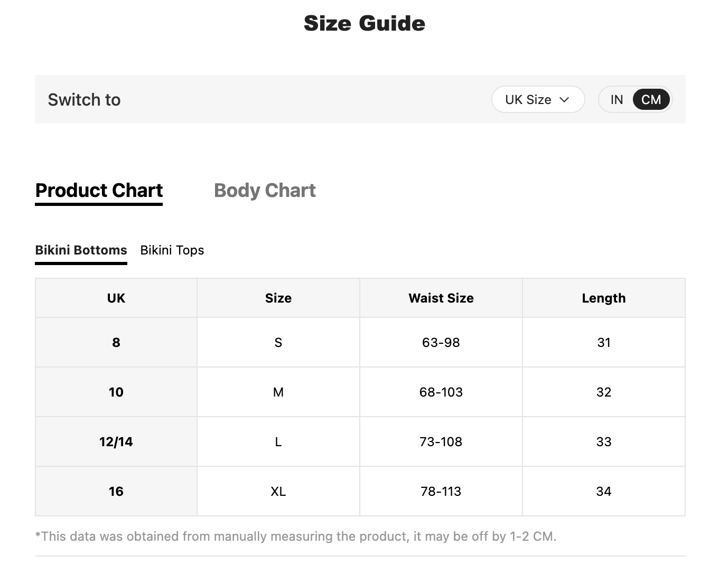The image size is (728, 565).
Task: Click the chevron arrow beside UK Size
Action: (x=564, y=100)
